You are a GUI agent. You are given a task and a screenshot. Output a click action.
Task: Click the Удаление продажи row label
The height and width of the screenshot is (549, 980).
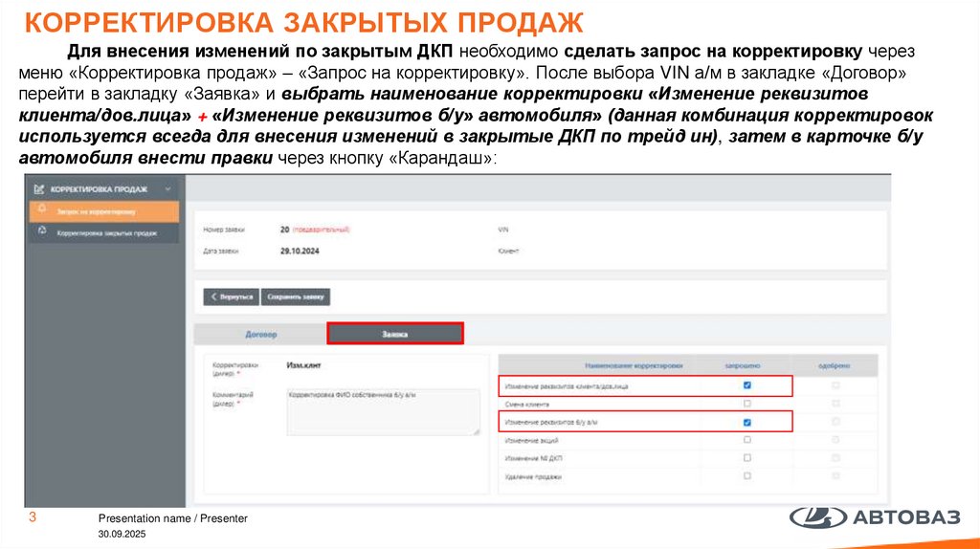pyautogui.click(x=533, y=476)
